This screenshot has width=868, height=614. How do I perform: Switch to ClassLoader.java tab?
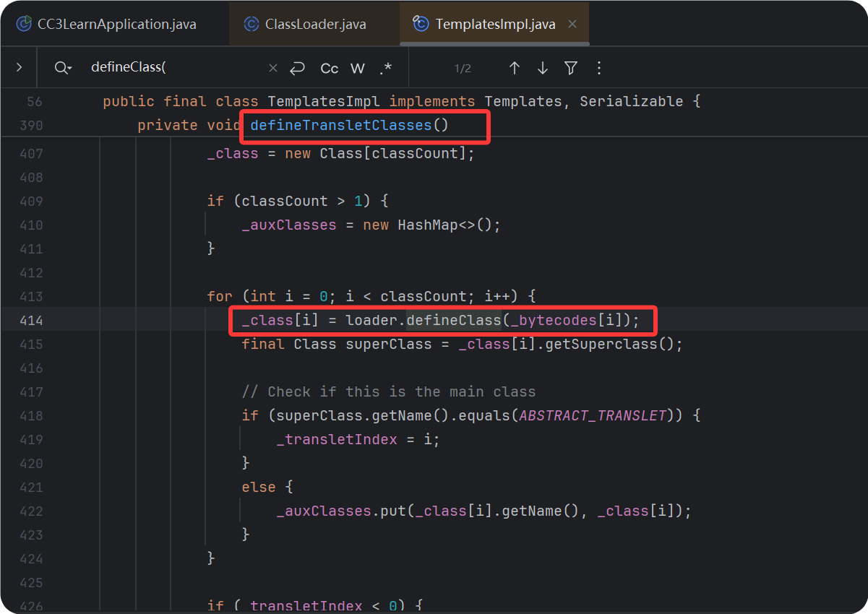pyautogui.click(x=315, y=25)
